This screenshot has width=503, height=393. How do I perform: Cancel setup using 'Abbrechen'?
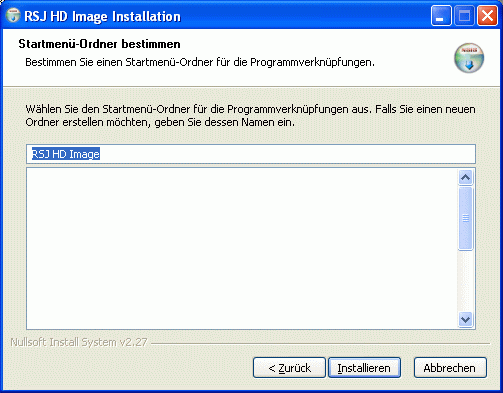pos(450,368)
